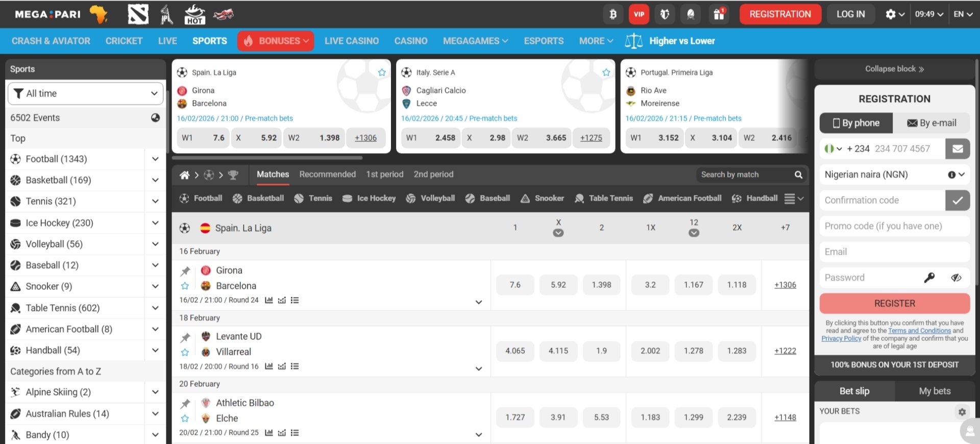Open the country code flag dropdown
The height and width of the screenshot is (444, 980).
(x=833, y=149)
